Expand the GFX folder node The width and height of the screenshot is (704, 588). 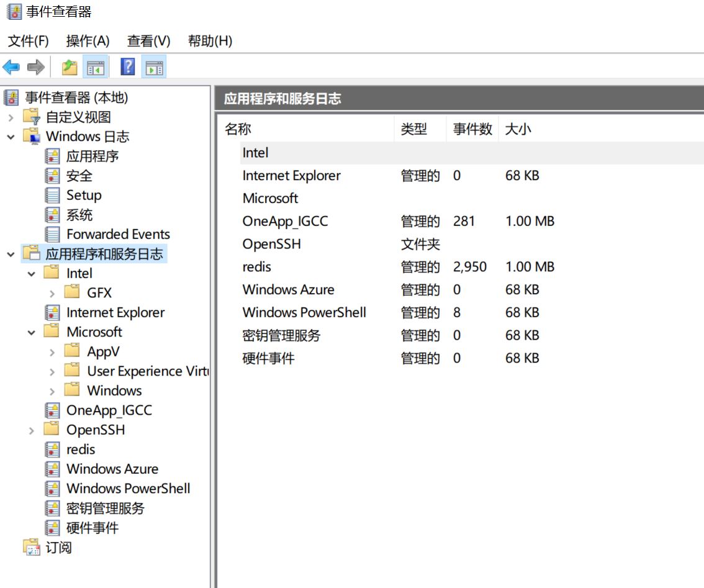click(x=52, y=294)
